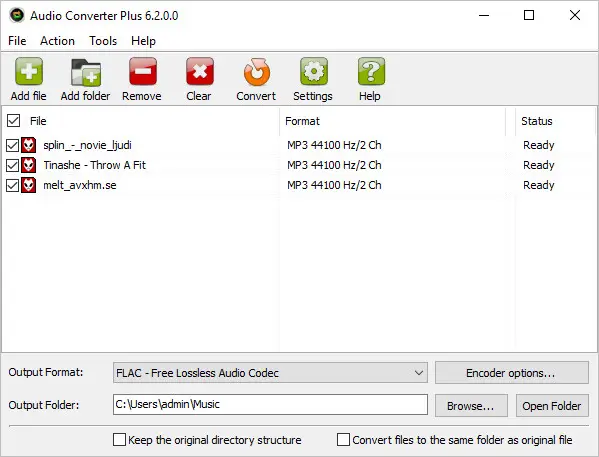
Task: Expand the Output Format dropdown
Action: coord(270,373)
